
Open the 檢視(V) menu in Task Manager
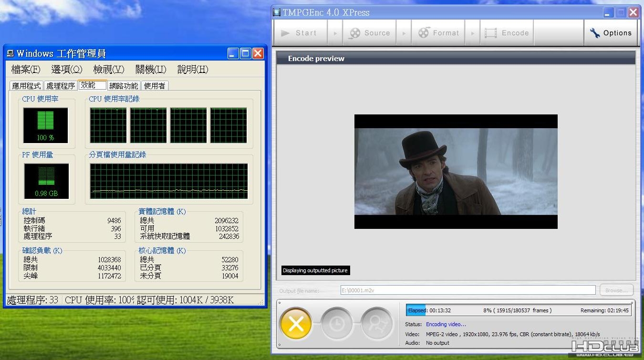[x=109, y=70]
